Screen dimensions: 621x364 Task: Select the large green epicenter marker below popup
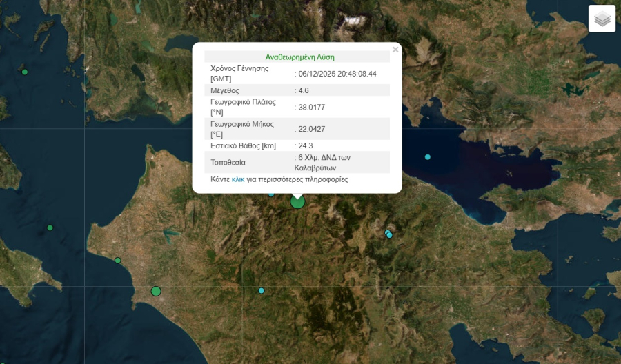pos(297,201)
